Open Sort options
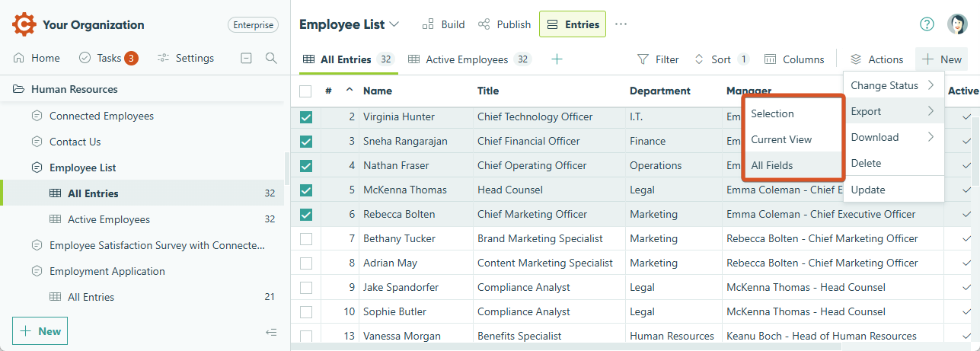980x351 pixels. click(x=722, y=59)
